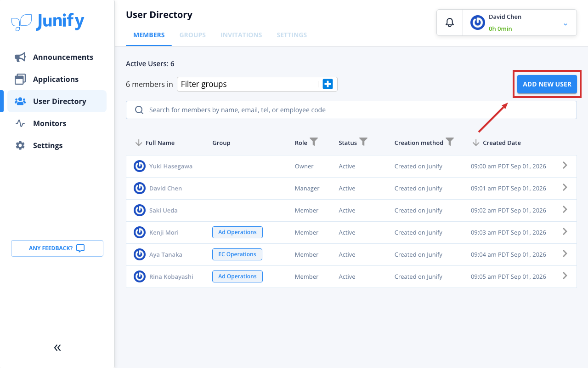
Task: Switch to the Settings tab
Action: pos(292,35)
